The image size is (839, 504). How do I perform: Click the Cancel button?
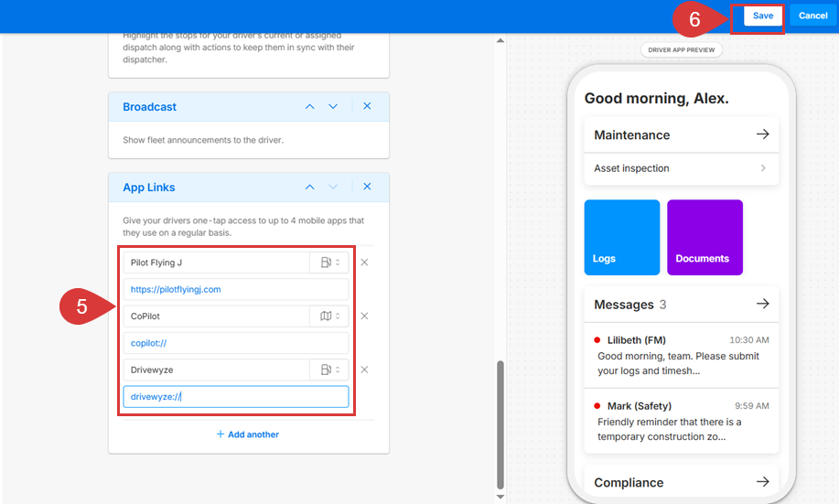tap(812, 16)
